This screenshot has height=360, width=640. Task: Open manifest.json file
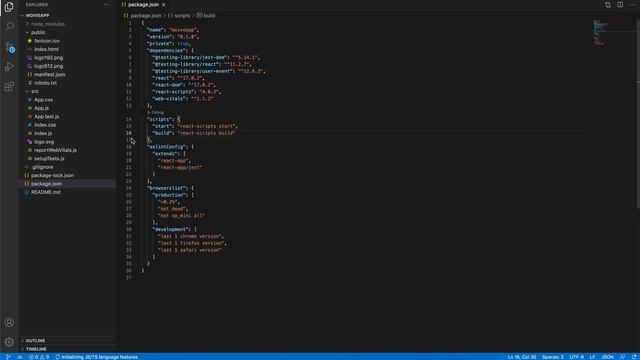tap(49, 75)
